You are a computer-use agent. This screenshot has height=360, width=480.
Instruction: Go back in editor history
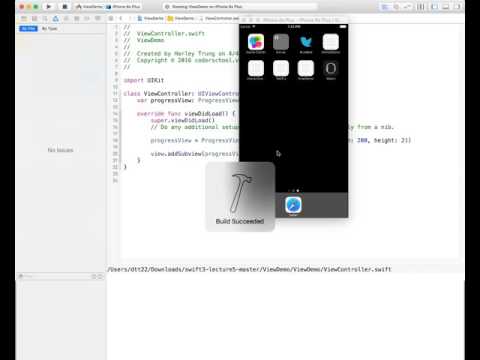pos(121,19)
